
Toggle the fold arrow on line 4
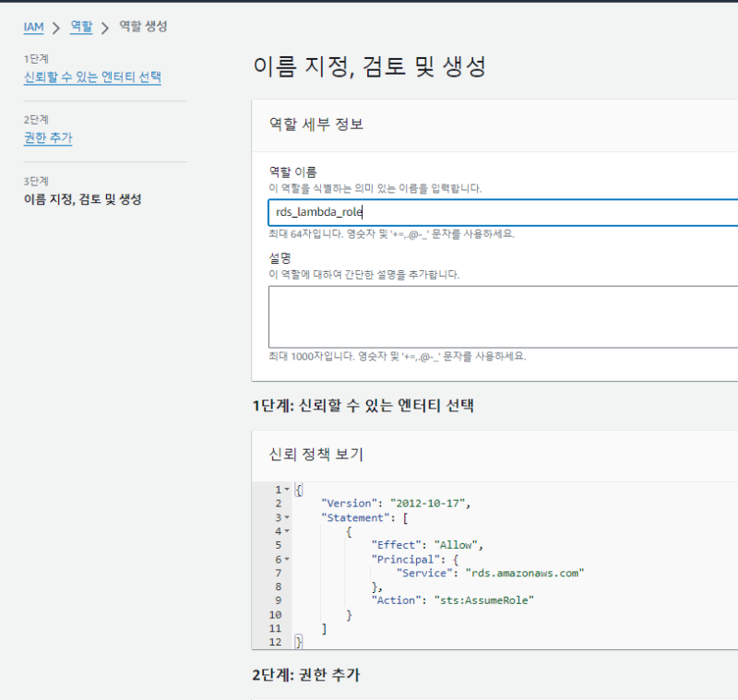tap(287, 531)
